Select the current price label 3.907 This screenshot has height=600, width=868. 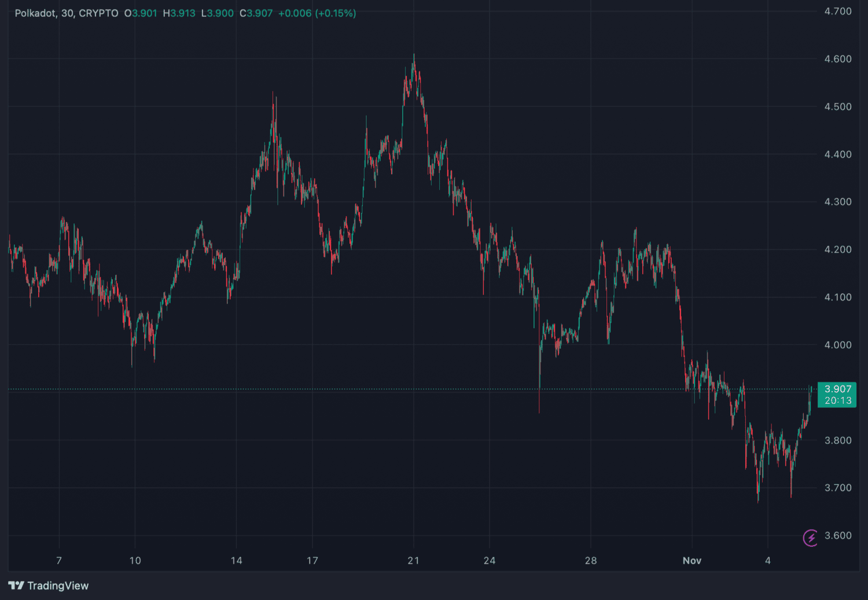[837, 389]
